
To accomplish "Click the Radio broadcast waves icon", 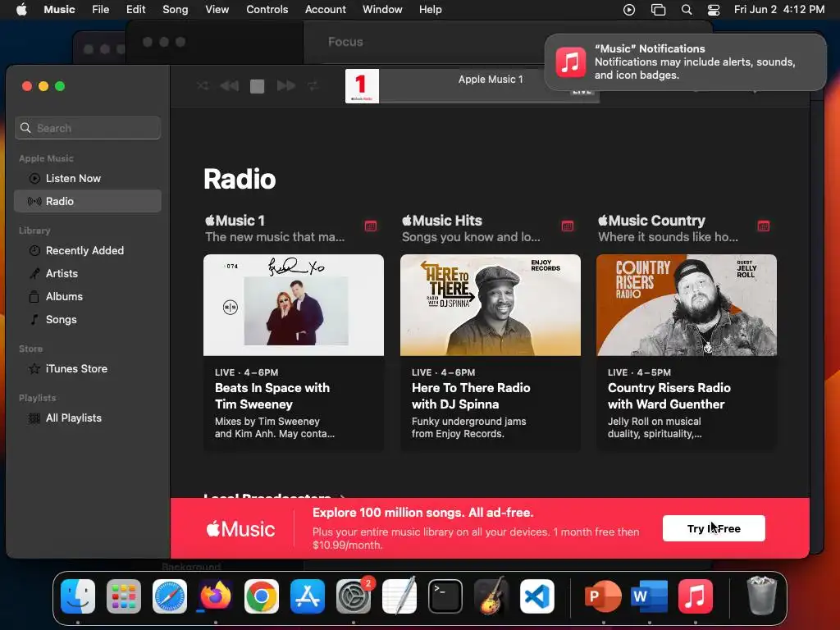I will [34, 202].
